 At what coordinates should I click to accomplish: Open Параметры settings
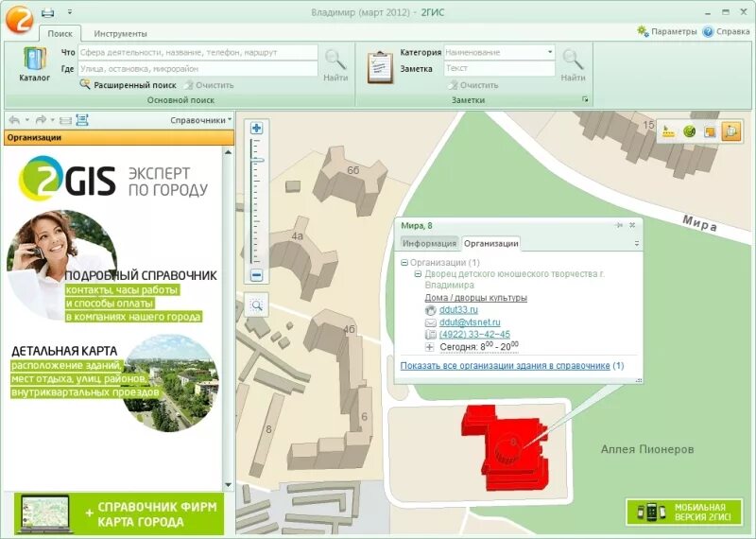pyautogui.click(x=667, y=31)
